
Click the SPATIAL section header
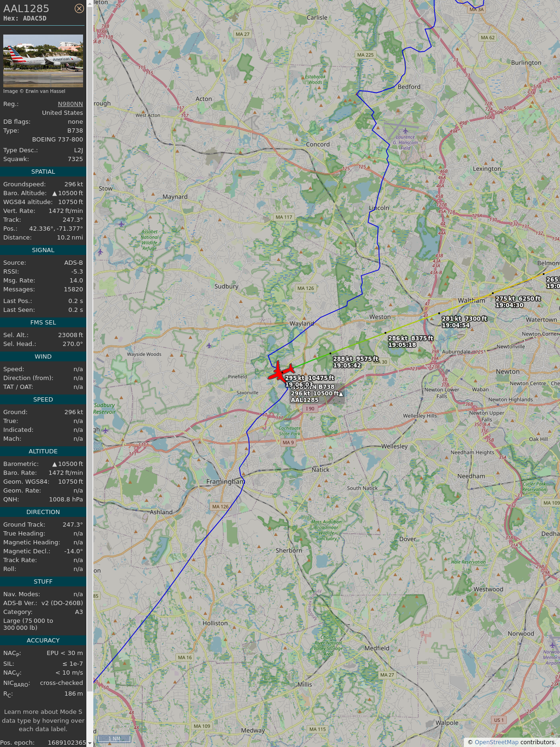click(x=43, y=172)
